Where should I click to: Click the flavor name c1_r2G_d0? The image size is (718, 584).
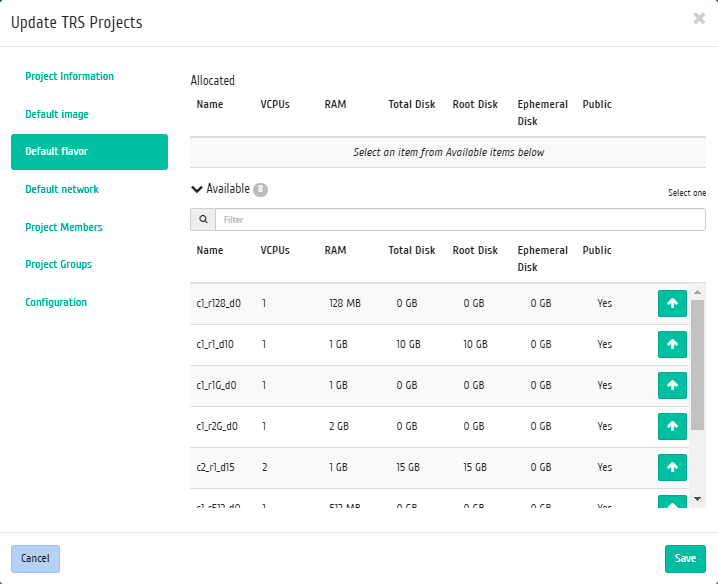click(x=217, y=426)
